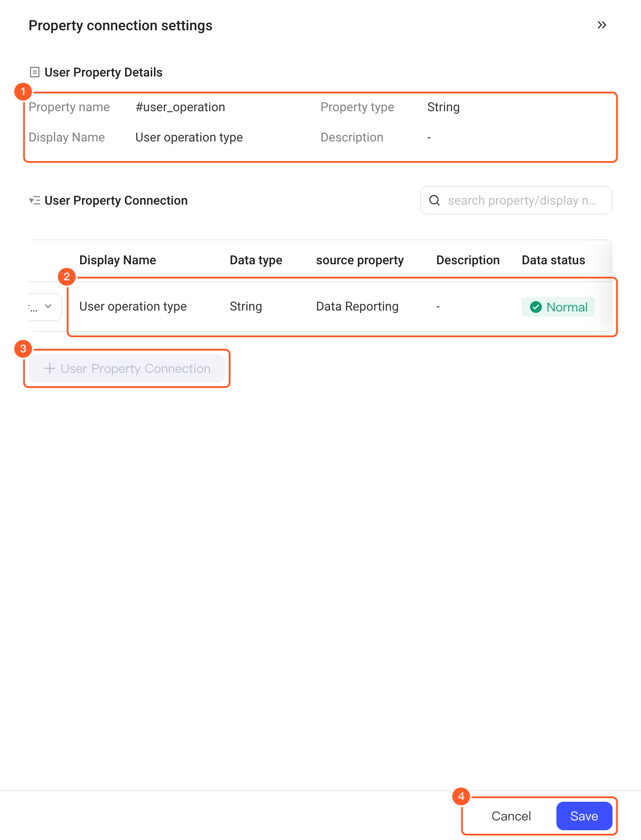The height and width of the screenshot is (840, 641).
Task: Click the Property type label
Action: click(x=357, y=107)
